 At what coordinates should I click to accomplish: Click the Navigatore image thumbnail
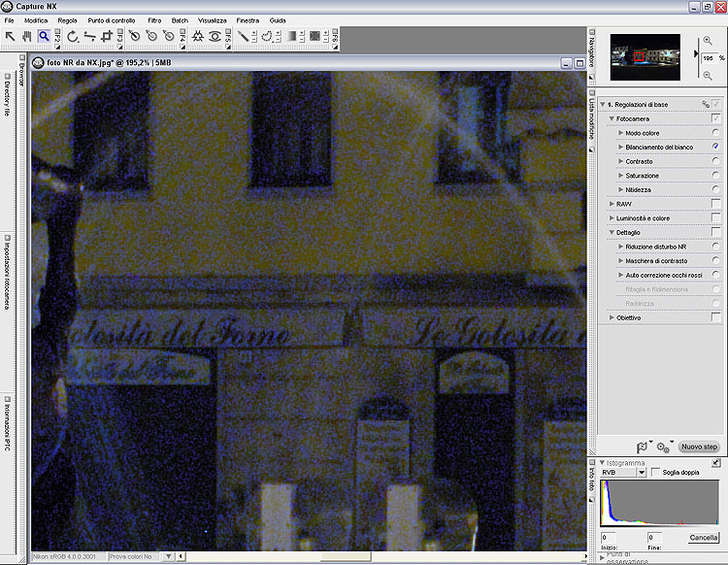[x=645, y=57]
